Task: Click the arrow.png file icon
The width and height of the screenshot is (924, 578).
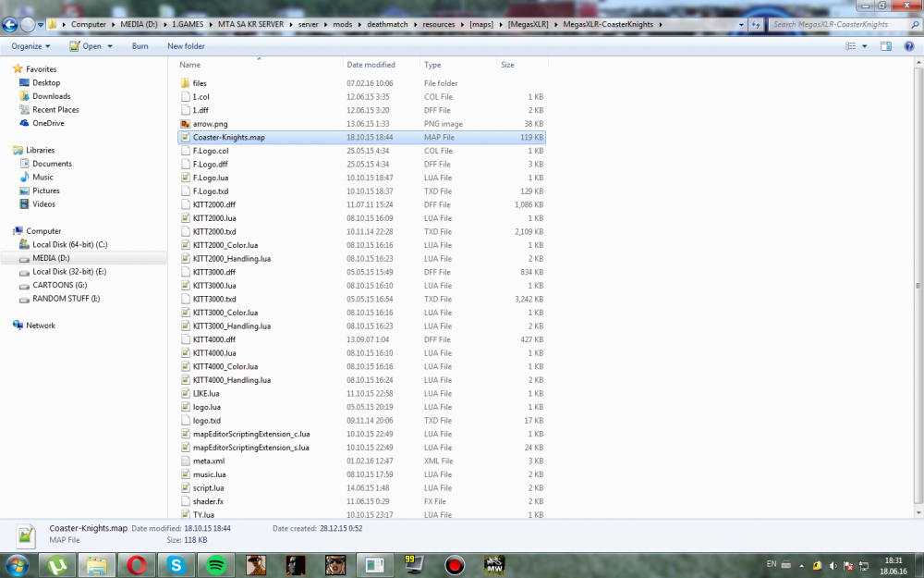Action: (186, 124)
